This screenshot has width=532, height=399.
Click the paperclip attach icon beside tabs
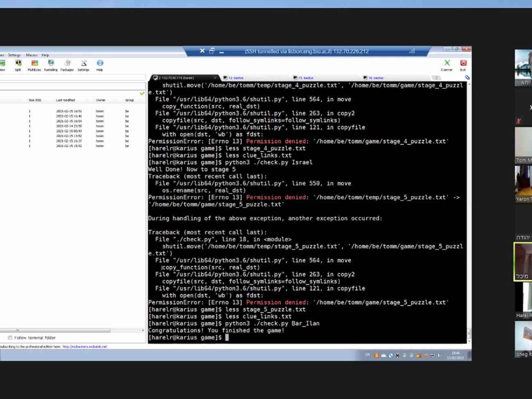coord(467,77)
